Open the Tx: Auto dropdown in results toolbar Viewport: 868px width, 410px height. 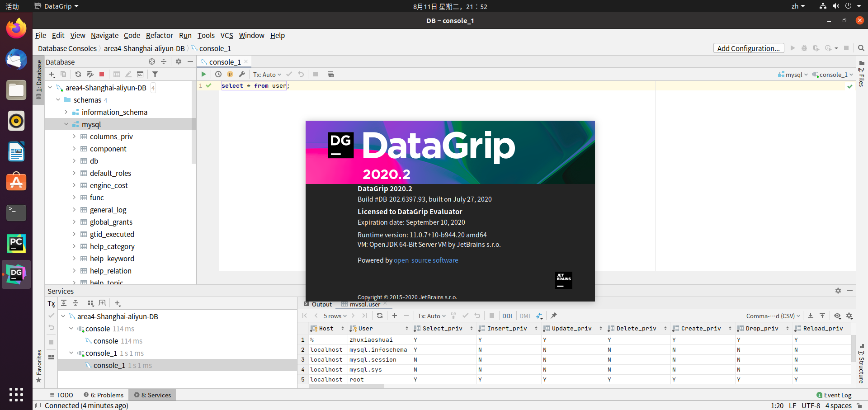[431, 316]
